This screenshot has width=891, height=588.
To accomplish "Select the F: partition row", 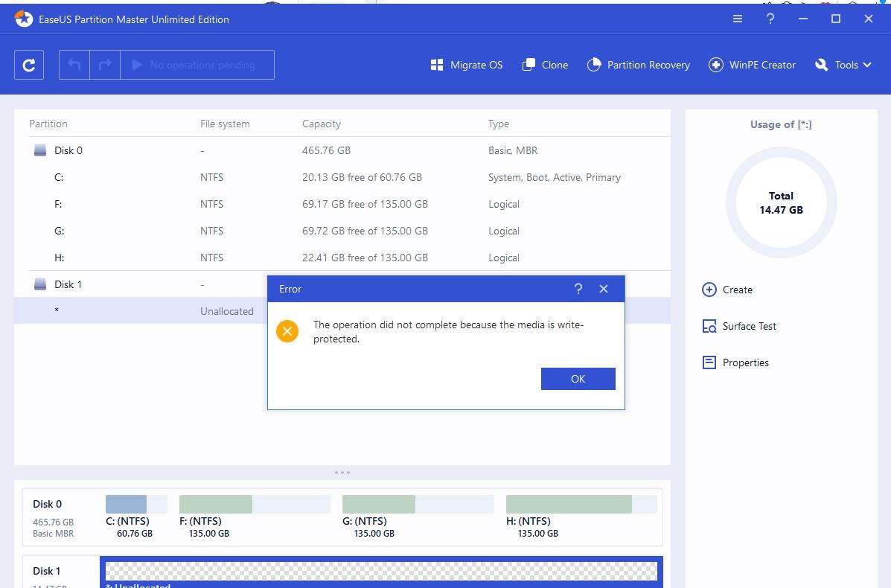I will (x=342, y=204).
